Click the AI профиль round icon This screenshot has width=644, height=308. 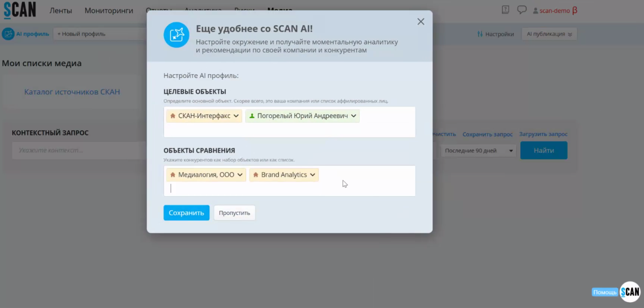coord(8,34)
